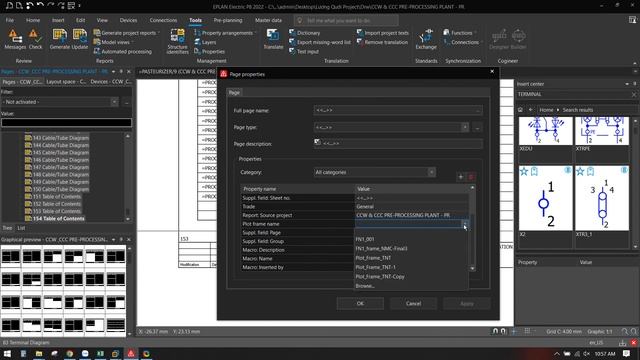
Task: Switch to the Insert ribbon tab
Action: click(58, 20)
